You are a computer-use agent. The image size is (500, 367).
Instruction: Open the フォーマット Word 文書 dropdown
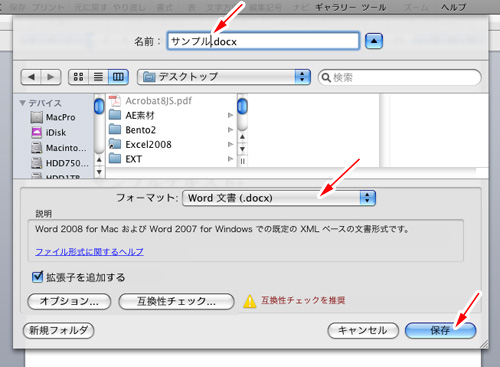click(x=279, y=198)
